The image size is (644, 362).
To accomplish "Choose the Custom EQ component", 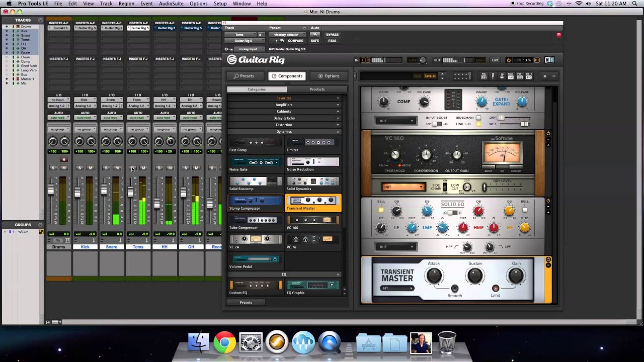I will [x=256, y=288].
